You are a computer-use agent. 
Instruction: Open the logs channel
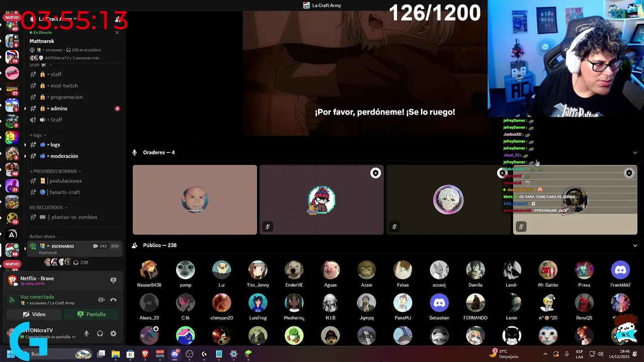[x=75, y=145]
